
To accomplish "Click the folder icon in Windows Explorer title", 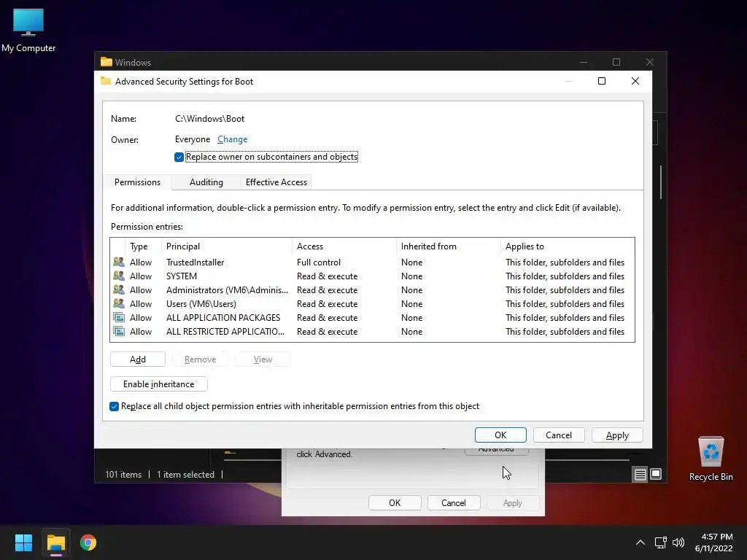I will (107, 62).
